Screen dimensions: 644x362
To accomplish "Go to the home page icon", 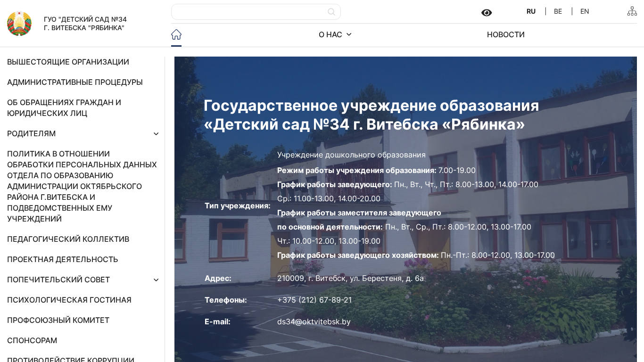I will pos(176,34).
